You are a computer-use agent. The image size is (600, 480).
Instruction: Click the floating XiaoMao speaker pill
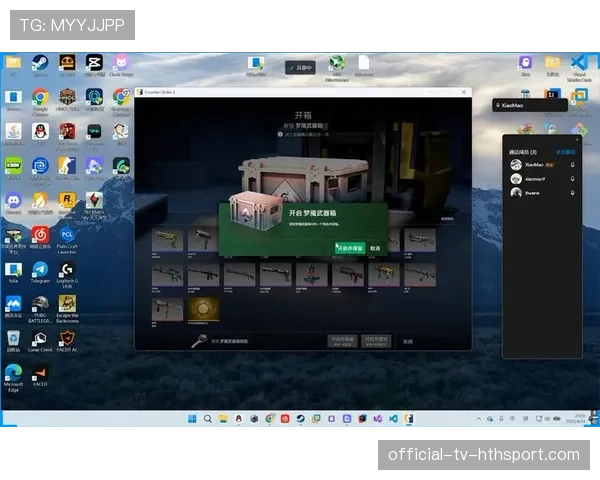point(530,105)
